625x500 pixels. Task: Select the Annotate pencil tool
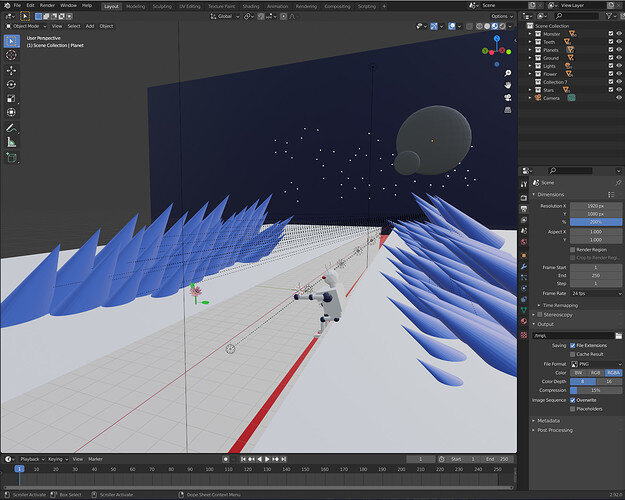11,128
